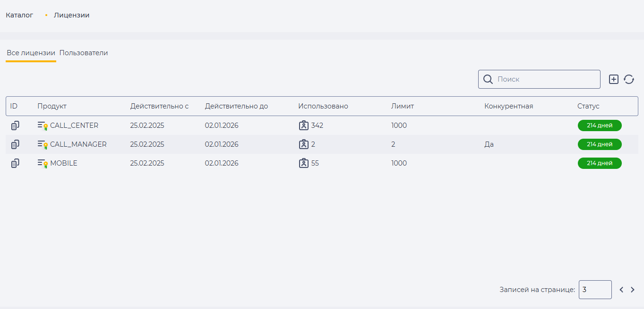Click the license icon beside CALL_CENTER
The image size is (644, 309).
point(43,126)
